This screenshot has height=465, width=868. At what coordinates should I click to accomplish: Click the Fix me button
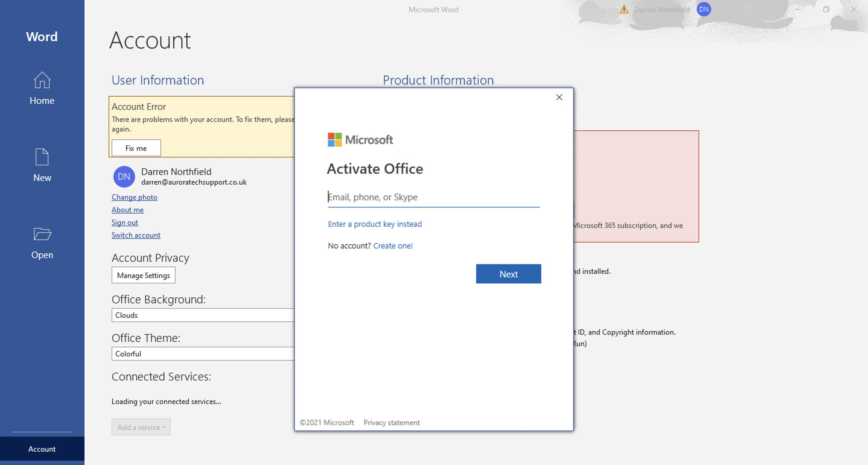136,148
